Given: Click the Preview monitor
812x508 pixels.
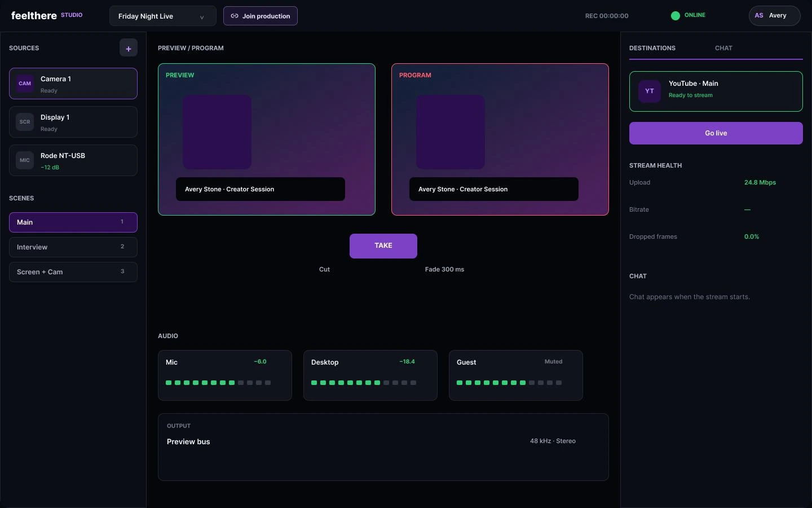Looking at the screenshot, I should coord(267,139).
